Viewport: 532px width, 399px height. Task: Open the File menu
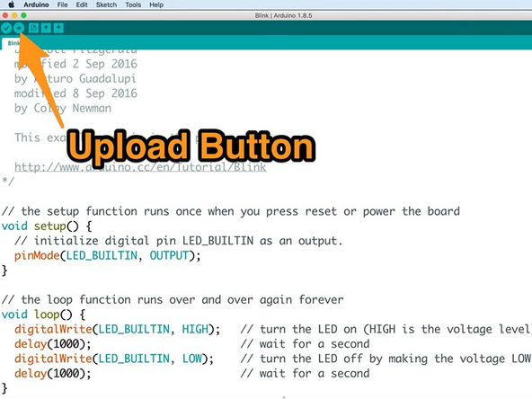point(62,4)
